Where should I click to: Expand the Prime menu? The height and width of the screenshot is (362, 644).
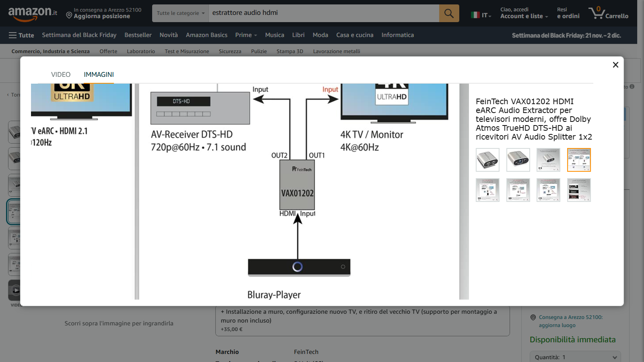point(246,35)
